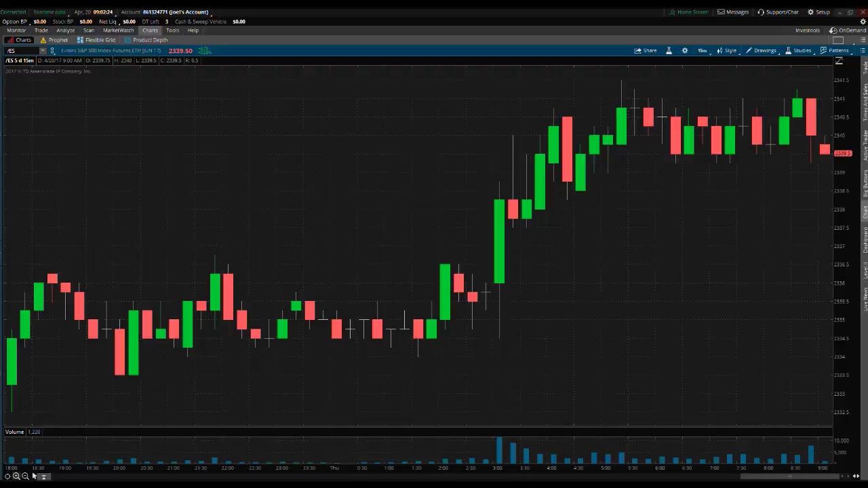
Task: Click the Connected status indicator
Action: coord(13,12)
